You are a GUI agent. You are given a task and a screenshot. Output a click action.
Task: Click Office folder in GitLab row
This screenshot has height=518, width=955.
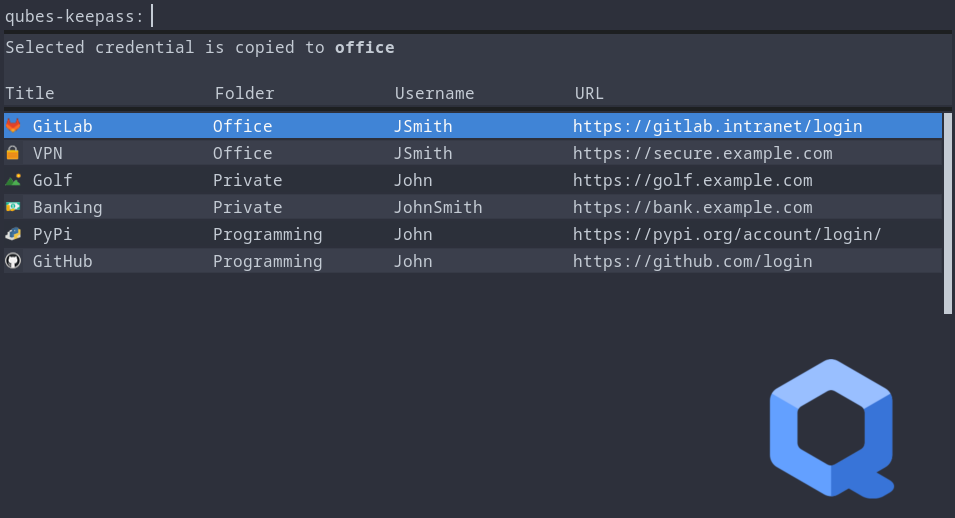tap(242, 126)
